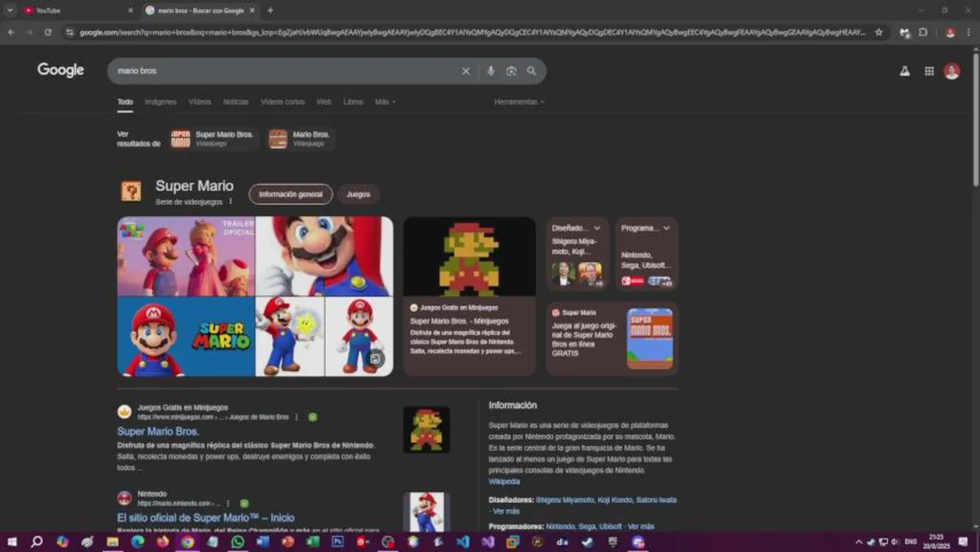
Task: Open the Super Mario Bros. result link
Action: click(158, 432)
